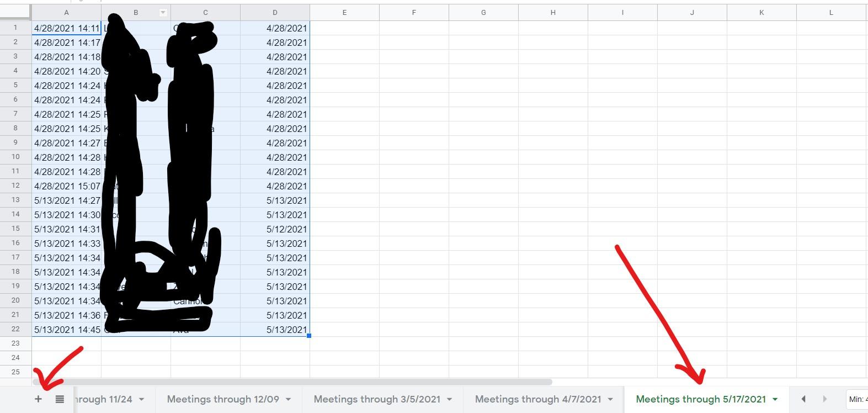Click cell with 4/28/2021 14:27
This screenshot has width=868, height=413.
tap(67, 143)
